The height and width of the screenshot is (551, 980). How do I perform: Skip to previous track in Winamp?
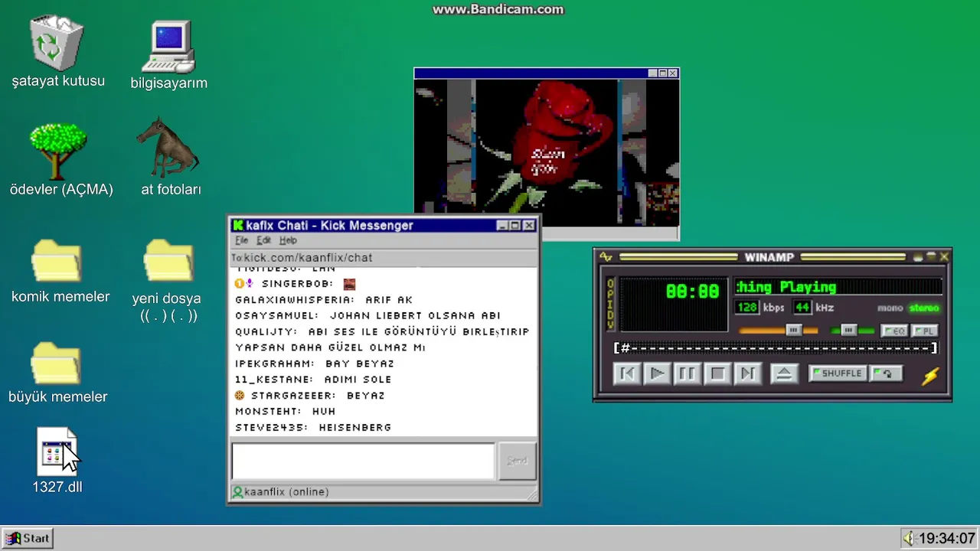click(x=626, y=373)
